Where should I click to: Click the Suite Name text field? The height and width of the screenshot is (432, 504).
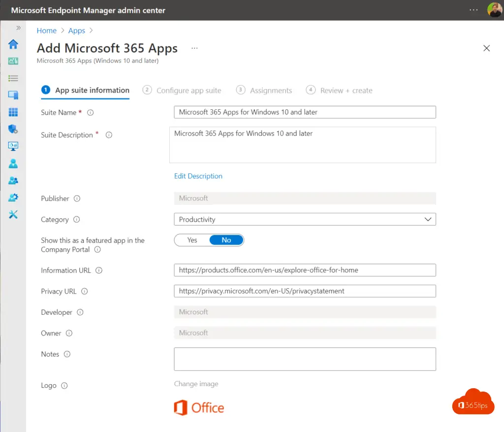[305, 112]
